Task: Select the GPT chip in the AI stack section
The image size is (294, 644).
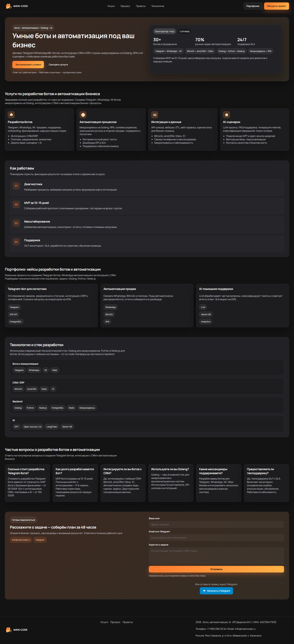Action: pos(17,427)
